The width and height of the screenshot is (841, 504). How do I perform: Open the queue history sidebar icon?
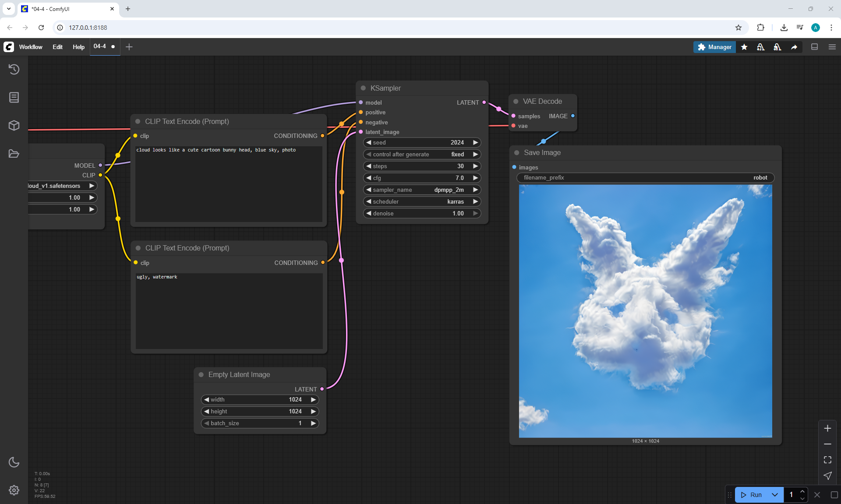pos(14,69)
